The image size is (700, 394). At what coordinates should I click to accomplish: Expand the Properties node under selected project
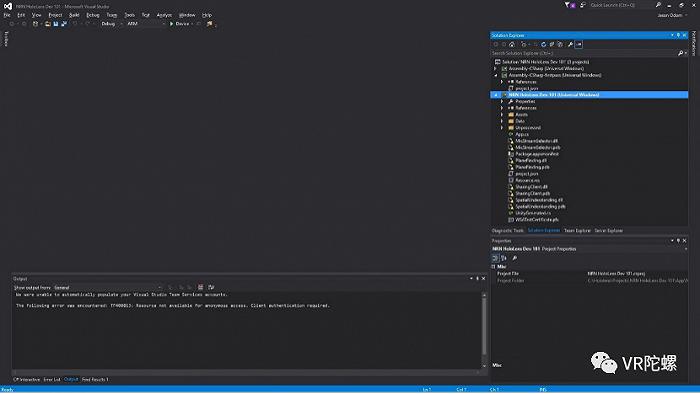click(502, 102)
